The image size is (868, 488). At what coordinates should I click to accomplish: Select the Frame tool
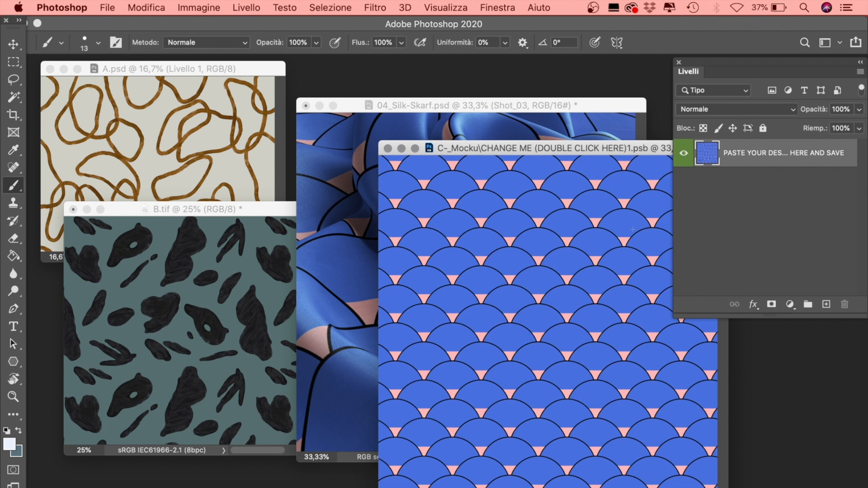coord(13,132)
